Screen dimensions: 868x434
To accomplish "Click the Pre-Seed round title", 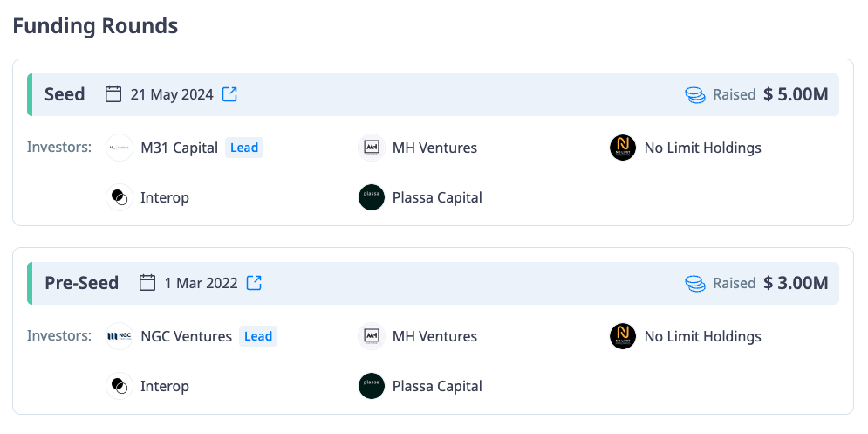I will (82, 283).
